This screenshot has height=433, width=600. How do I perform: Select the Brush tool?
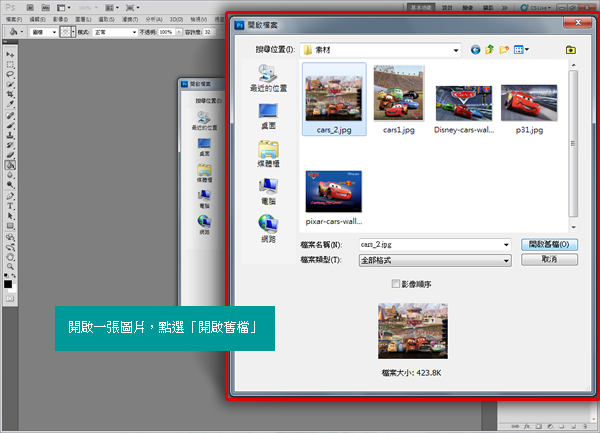click(x=10, y=125)
